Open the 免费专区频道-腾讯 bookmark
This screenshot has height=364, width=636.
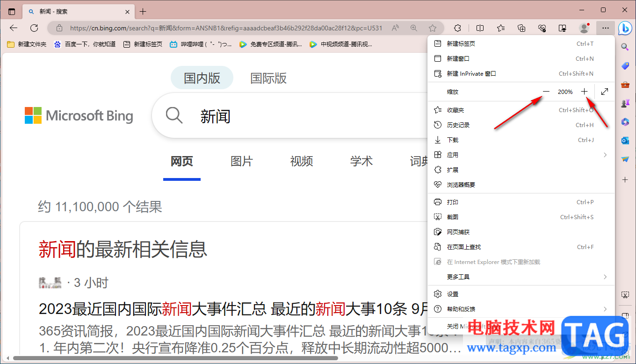270,44
